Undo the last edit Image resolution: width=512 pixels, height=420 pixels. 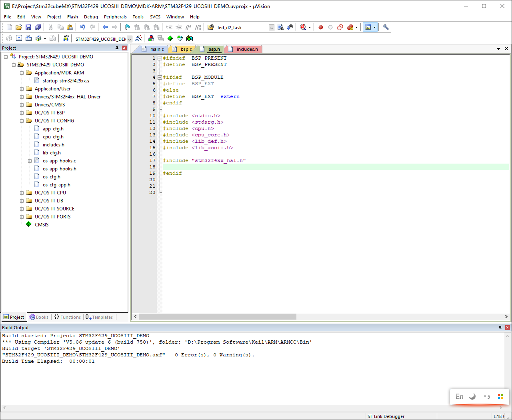pyautogui.click(x=82, y=27)
